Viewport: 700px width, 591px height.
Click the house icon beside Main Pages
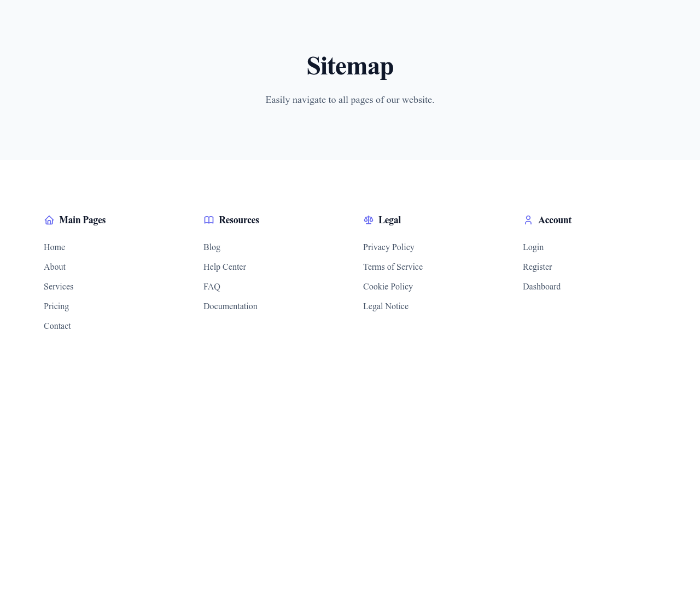click(x=49, y=220)
